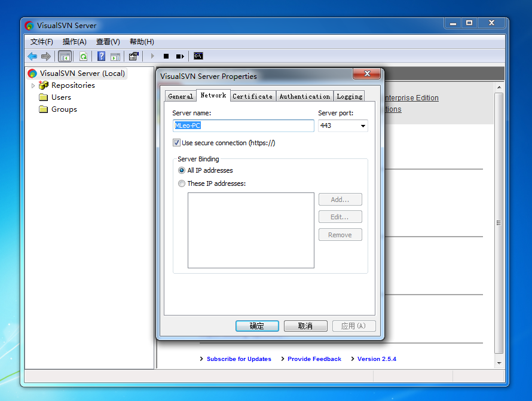Go back using the blue left arrow
The height and width of the screenshot is (401, 532).
coord(32,56)
